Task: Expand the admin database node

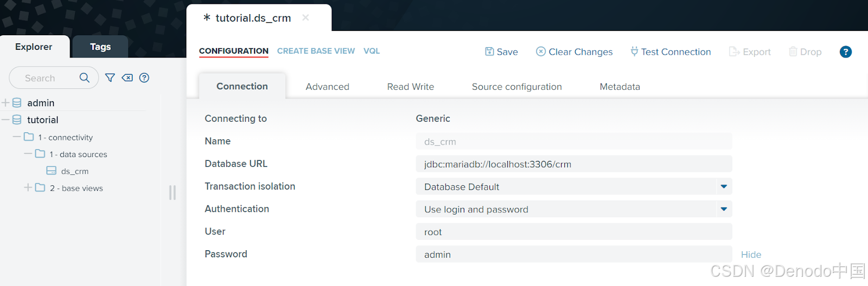Action: click(5, 102)
